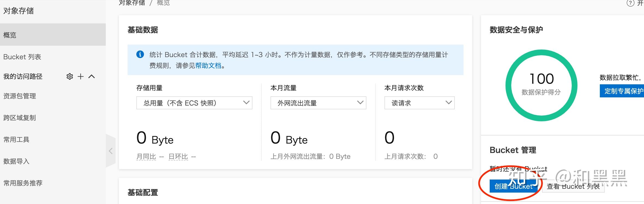
Task: Open Bucket 列表 from the sidebar
Action: coord(22,57)
